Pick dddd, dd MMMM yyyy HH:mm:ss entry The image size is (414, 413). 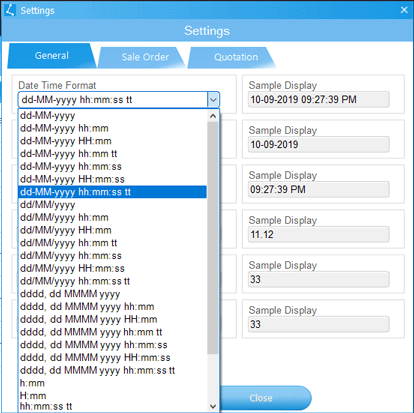click(112, 358)
